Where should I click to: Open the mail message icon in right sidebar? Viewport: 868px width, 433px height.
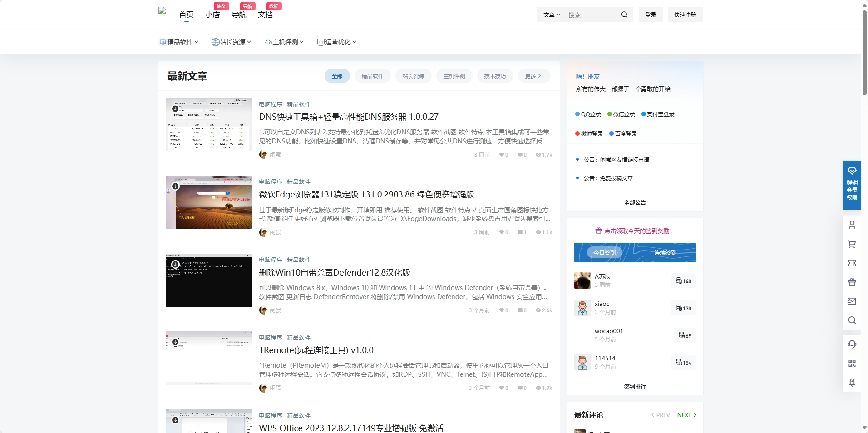pos(852,301)
